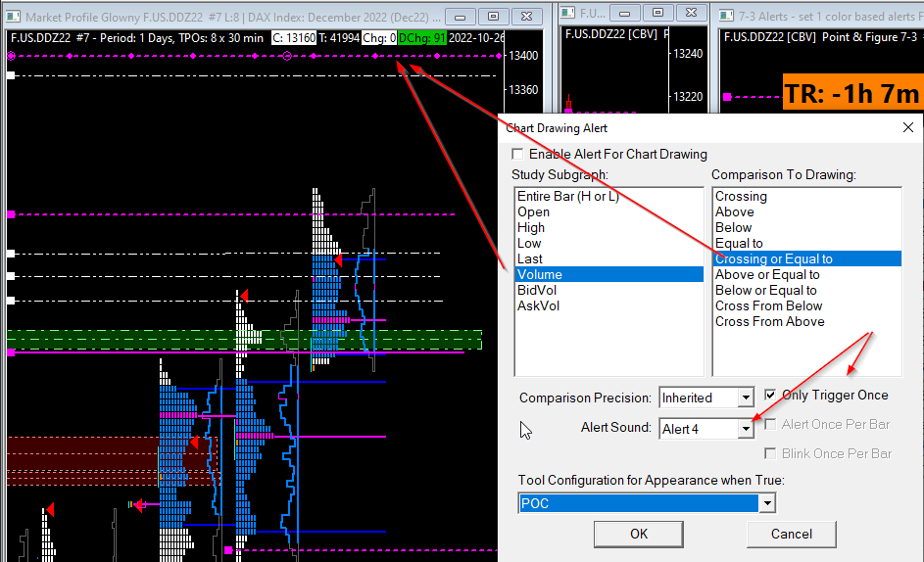
Task: Click DChg: 91 green header value
Action: [x=422, y=38]
